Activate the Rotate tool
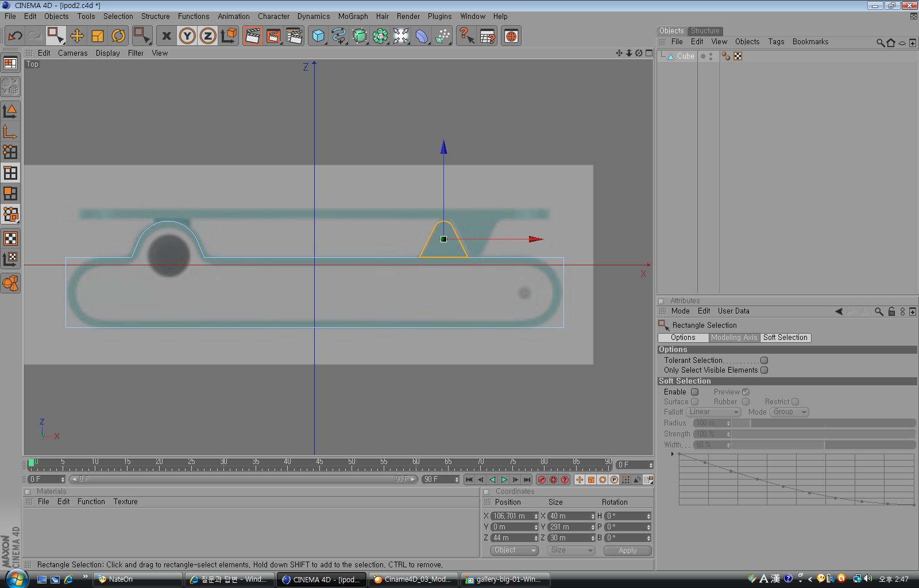 118,36
